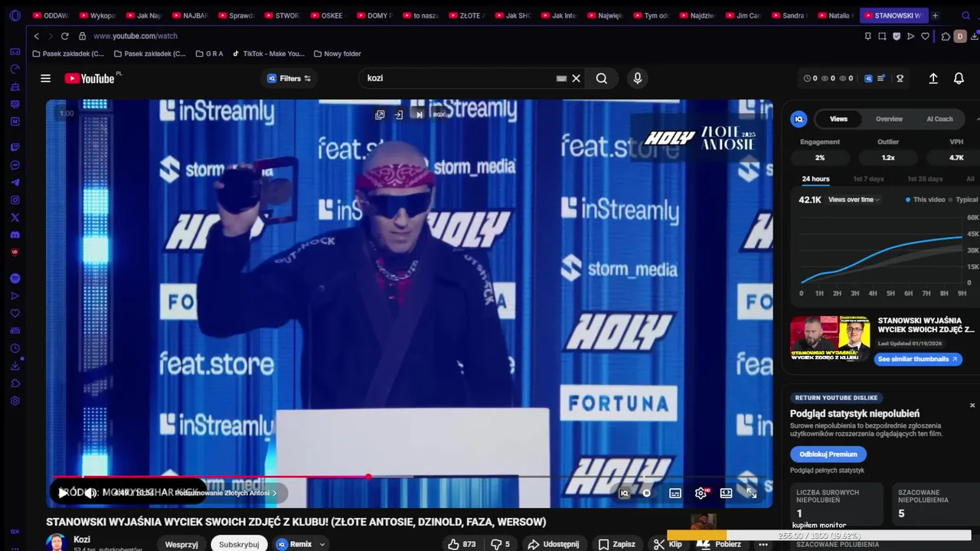Play the video with the play button
This screenshot has width=980, height=551.
[x=63, y=493]
